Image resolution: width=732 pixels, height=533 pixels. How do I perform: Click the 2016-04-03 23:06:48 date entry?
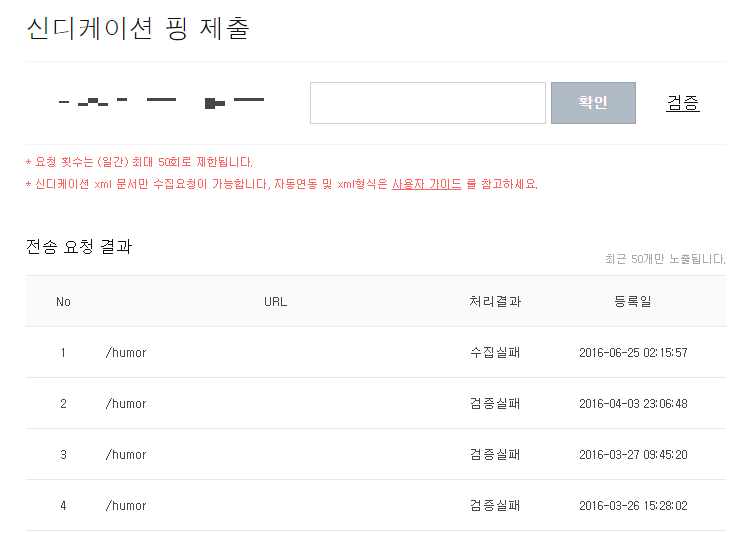point(633,404)
